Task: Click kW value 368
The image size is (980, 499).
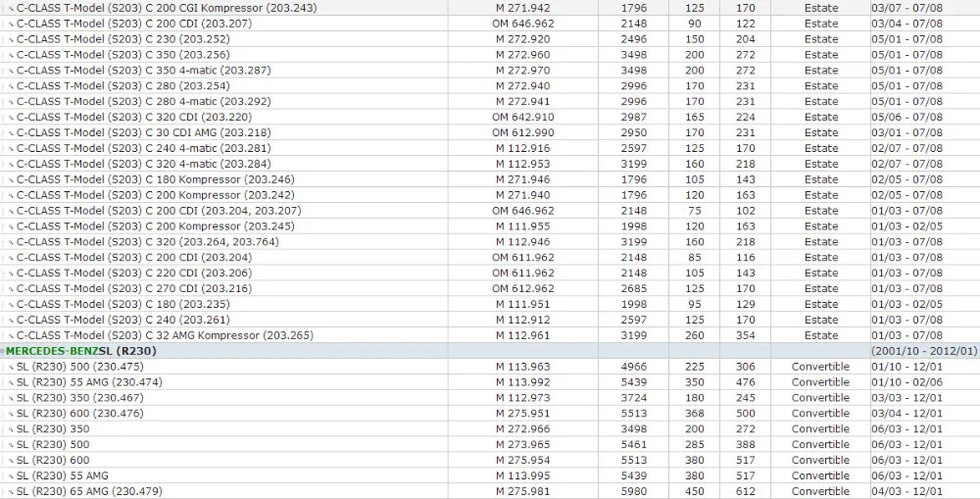Action: coord(695,414)
